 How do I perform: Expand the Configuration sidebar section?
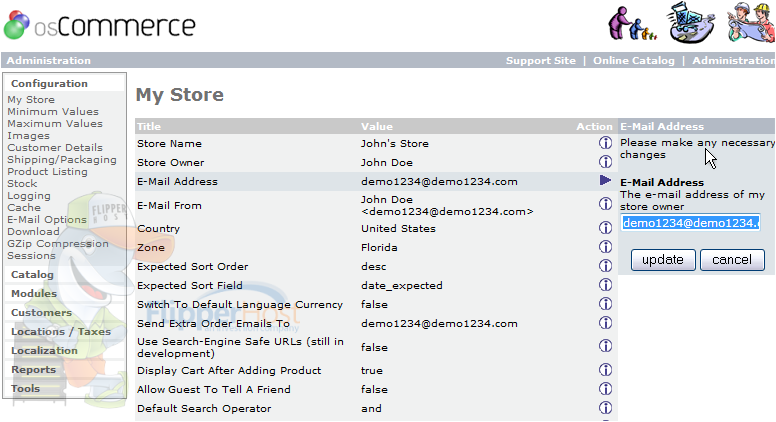pos(49,84)
